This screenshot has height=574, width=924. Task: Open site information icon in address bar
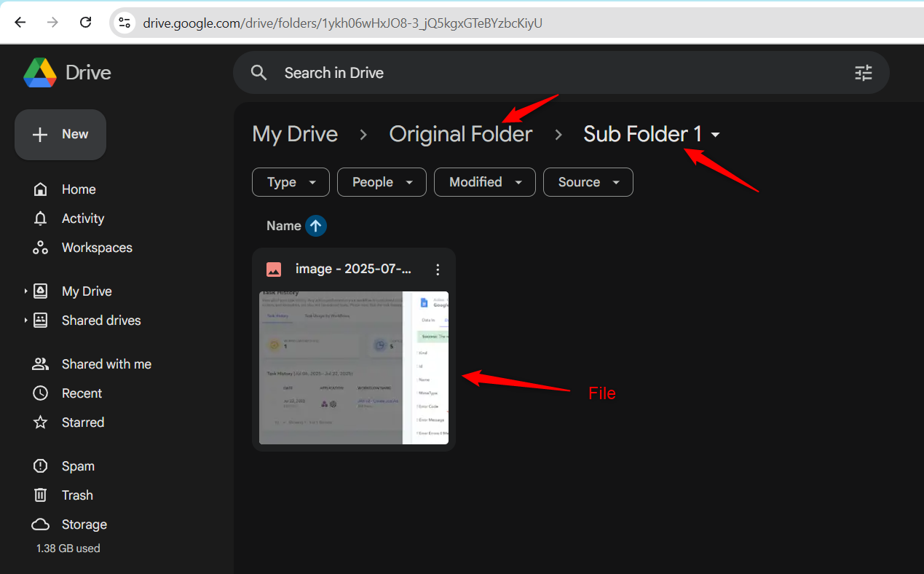click(125, 23)
